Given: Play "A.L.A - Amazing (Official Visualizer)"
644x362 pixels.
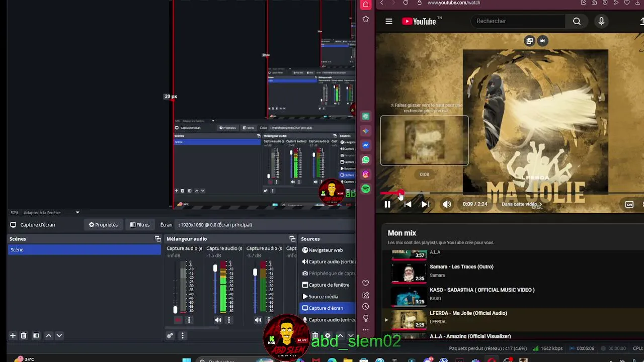Looking at the screenshot, I should coord(470,336).
